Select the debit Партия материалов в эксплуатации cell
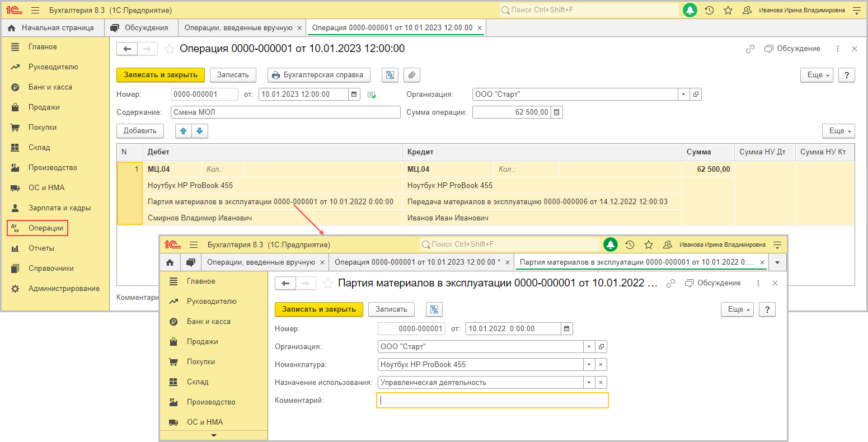Screen dimensions: 868x442 pyautogui.click(x=273, y=201)
